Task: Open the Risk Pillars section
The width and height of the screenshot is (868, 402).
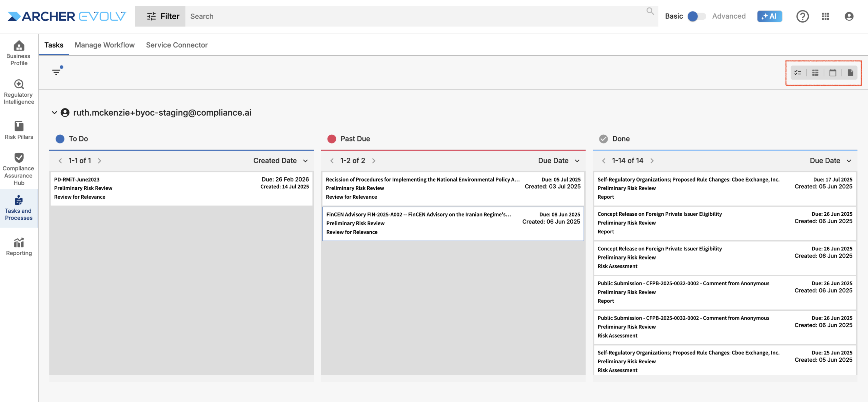Action: click(19, 130)
